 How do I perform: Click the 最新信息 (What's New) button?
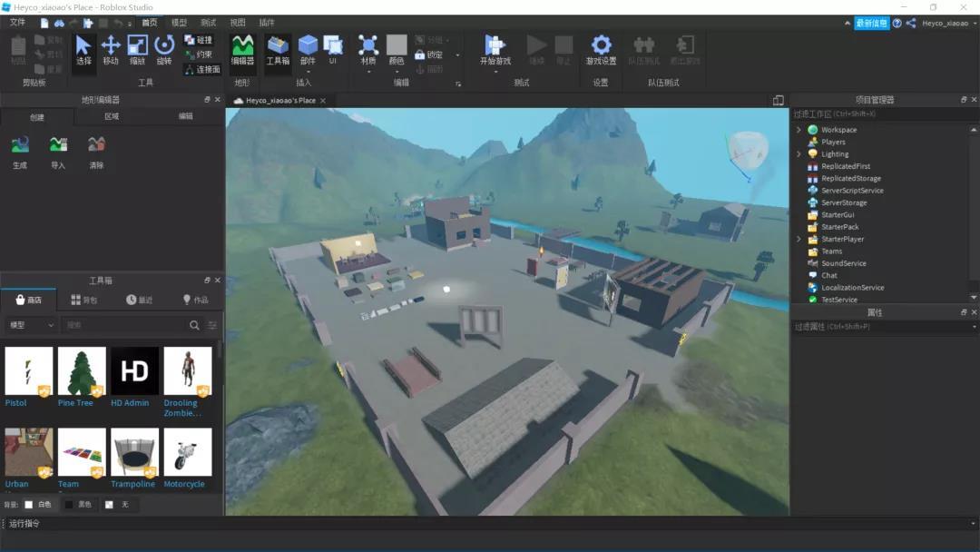click(871, 23)
